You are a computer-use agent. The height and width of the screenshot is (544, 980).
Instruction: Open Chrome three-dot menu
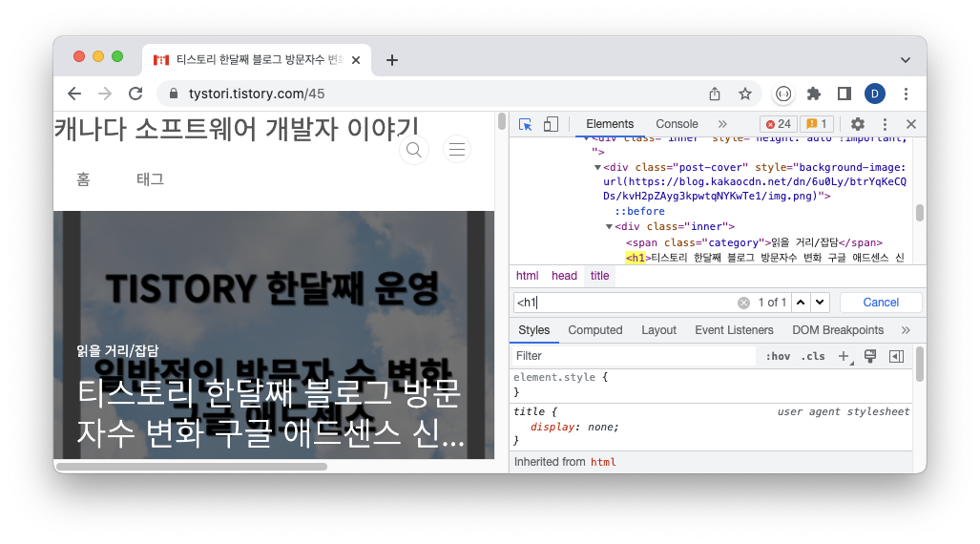click(906, 94)
